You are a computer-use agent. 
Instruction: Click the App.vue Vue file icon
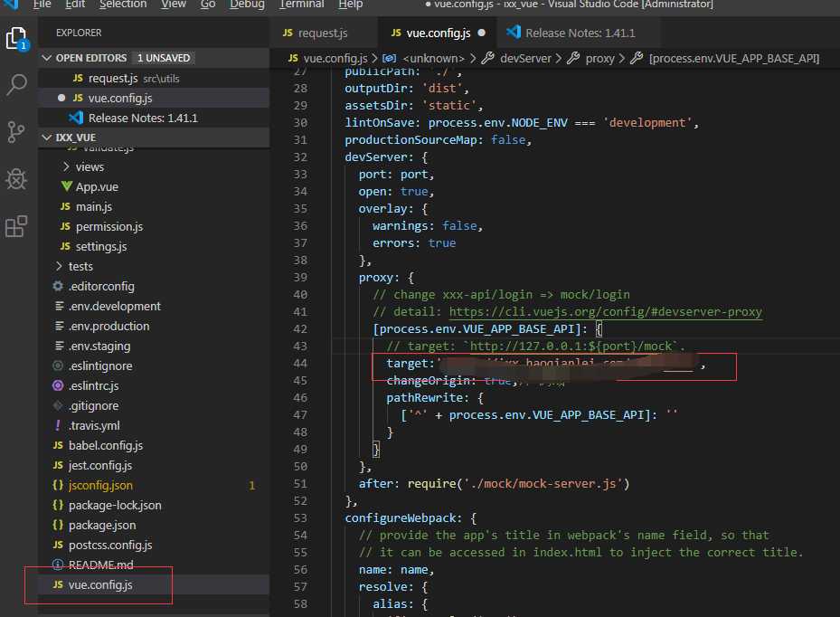[x=66, y=186]
